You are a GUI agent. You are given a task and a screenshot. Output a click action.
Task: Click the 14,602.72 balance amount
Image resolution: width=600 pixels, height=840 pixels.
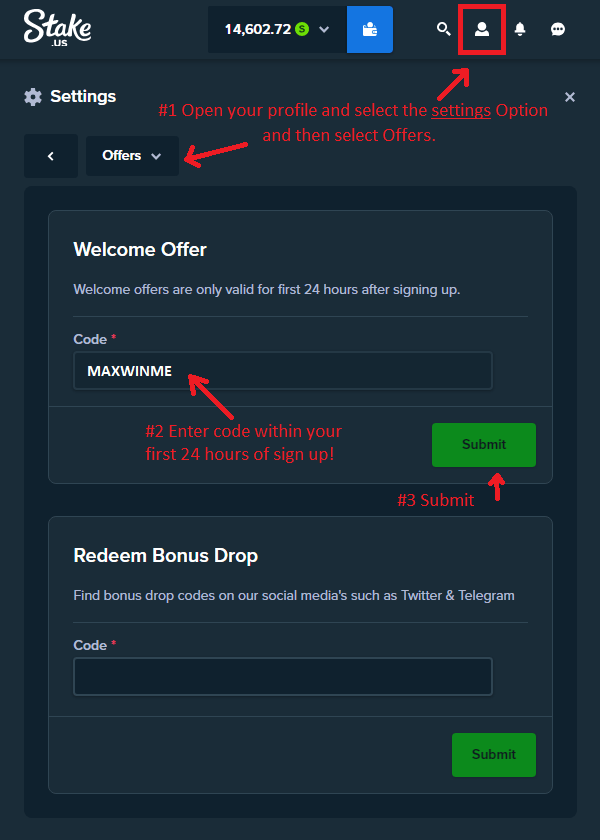(x=258, y=29)
